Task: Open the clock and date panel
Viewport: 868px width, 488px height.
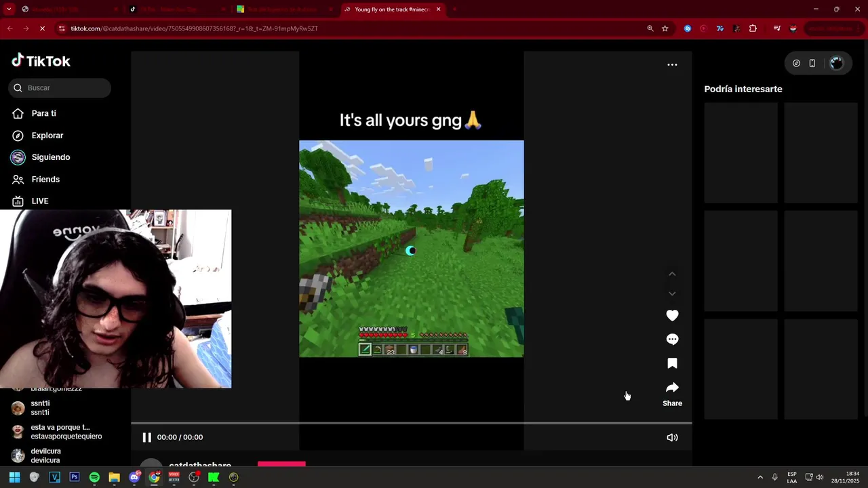Action: (846, 477)
